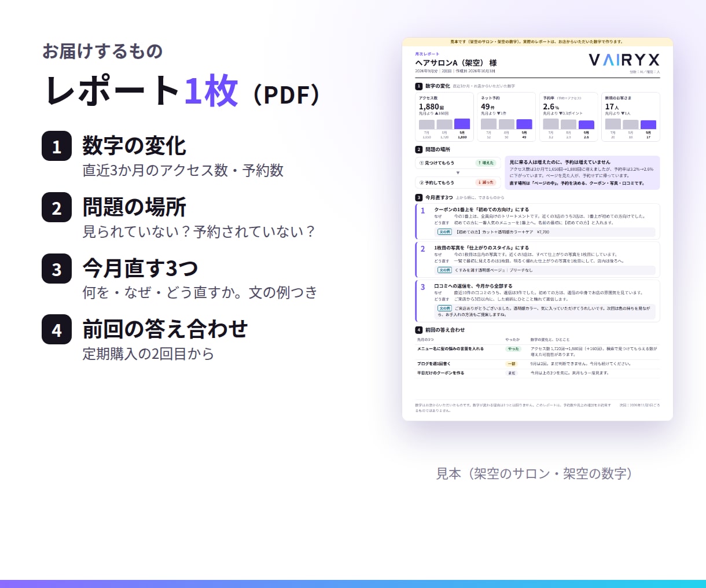706x588 pixels.
Task: Click the 月次レポート label in the report
Action: [427, 54]
